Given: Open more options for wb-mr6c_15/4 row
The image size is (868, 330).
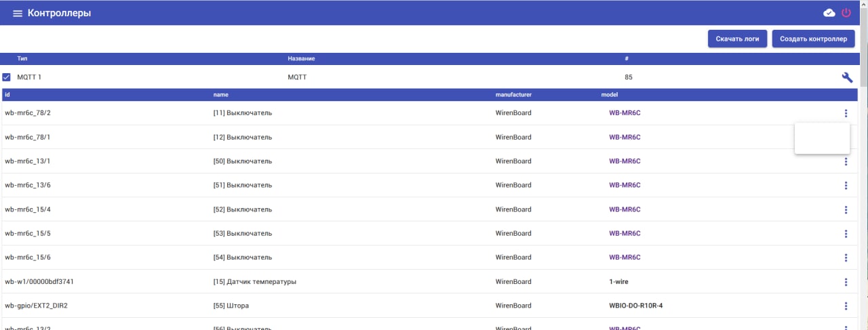Looking at the screenshot, I should click(x=846, y=209).
